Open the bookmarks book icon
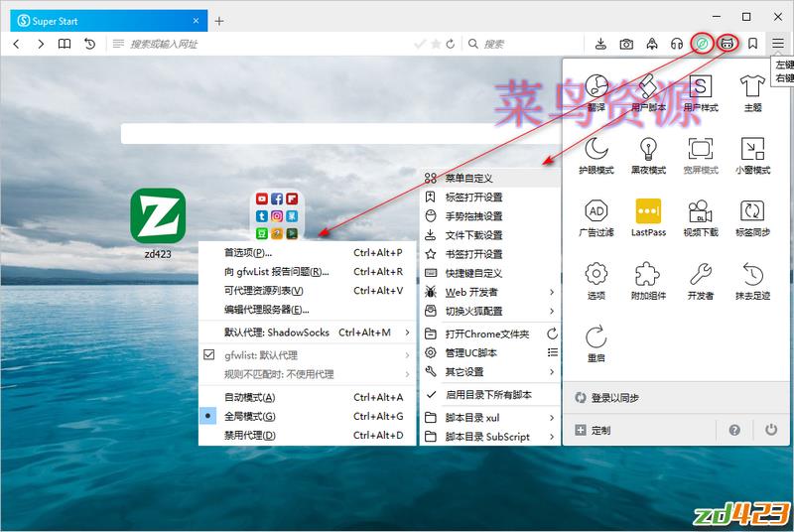794x532 pixels. (x=65, y=44)
